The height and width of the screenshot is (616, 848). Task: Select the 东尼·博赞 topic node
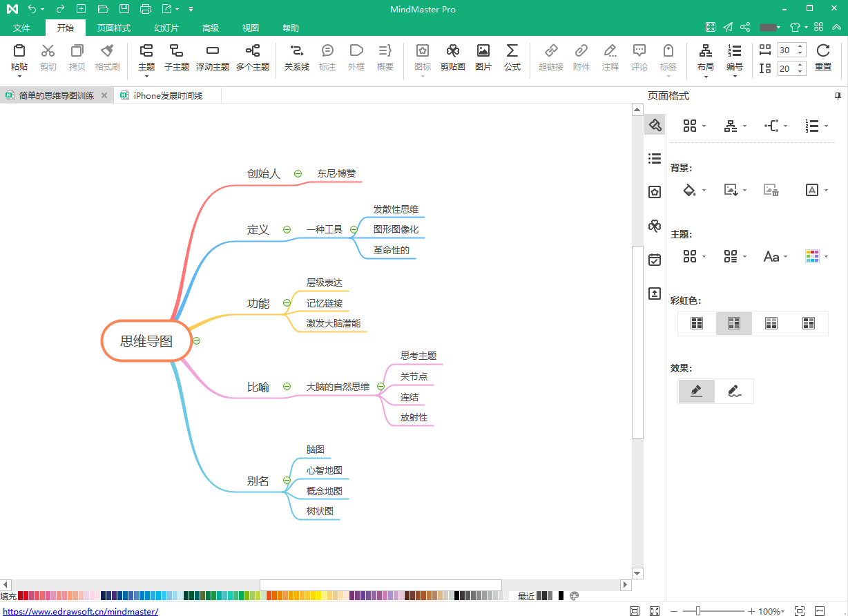[336, 174]
